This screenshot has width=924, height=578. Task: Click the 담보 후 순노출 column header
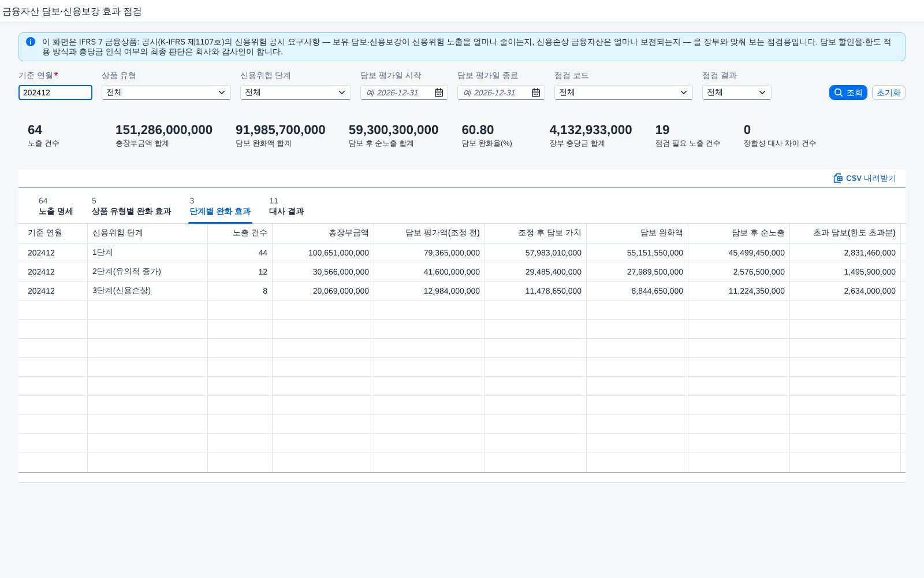(x=739, y=233)
